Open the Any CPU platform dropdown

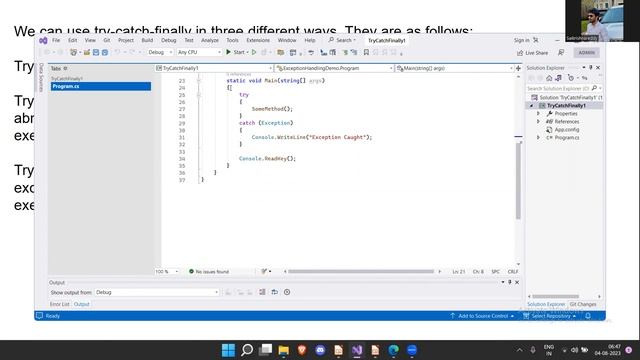pyautogui.click(x=199, y=52)
